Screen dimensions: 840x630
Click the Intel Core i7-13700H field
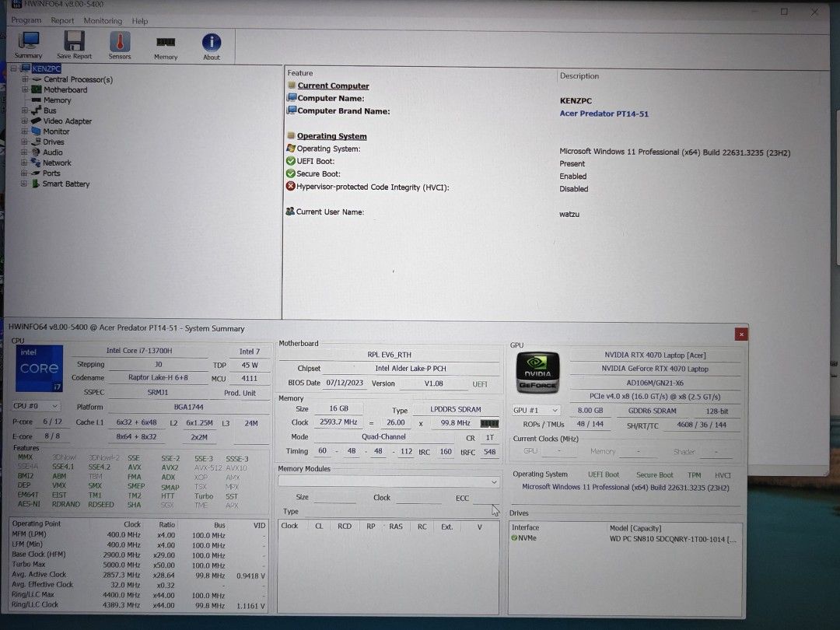point(139,351)
